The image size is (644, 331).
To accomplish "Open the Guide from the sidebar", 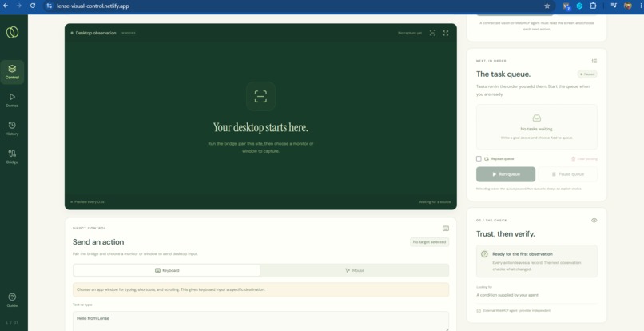I will 12,300.
